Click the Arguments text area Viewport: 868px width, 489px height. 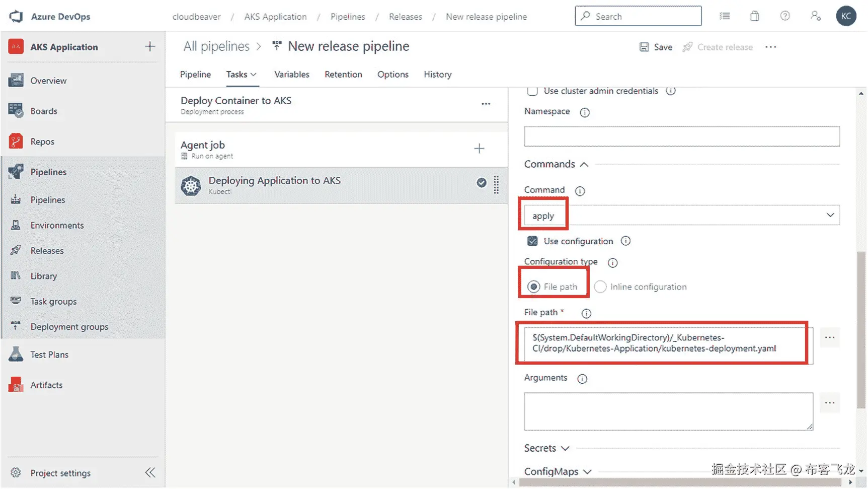[x=668, y=411]
